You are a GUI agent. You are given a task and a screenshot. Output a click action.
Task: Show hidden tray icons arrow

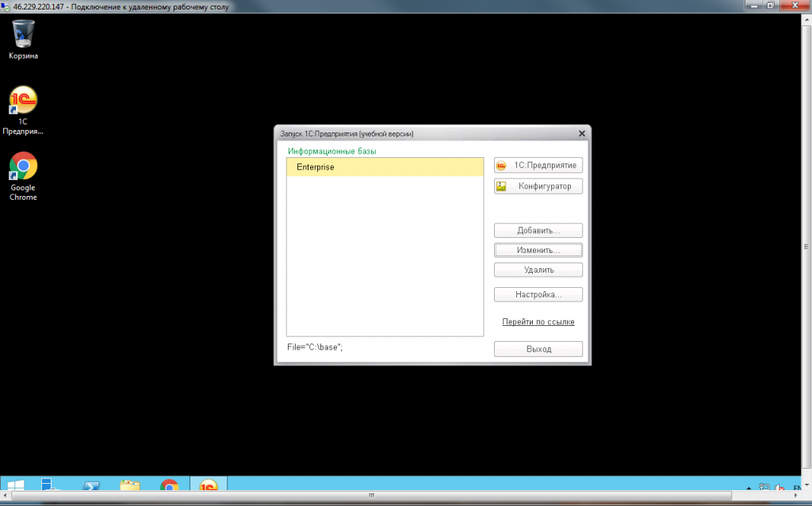click(749, 487)
